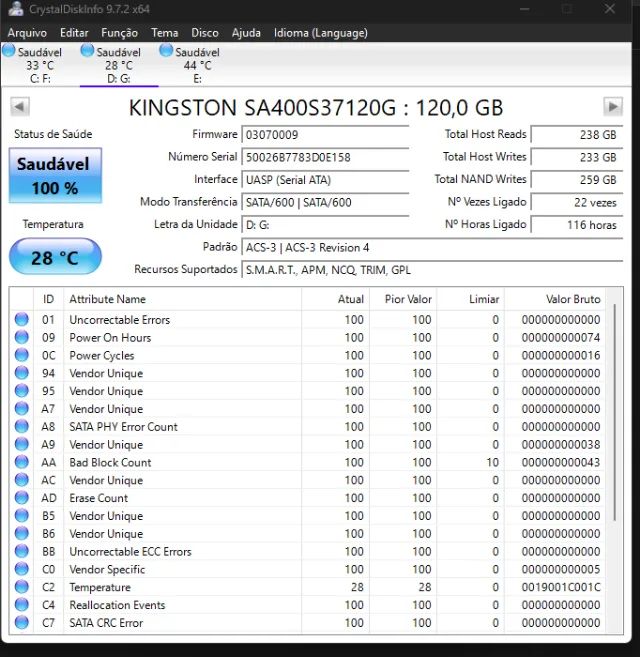Click the Total NAND Writes value 259 GB
Viewport: 640px width, 657px height.
coord(577,180)
